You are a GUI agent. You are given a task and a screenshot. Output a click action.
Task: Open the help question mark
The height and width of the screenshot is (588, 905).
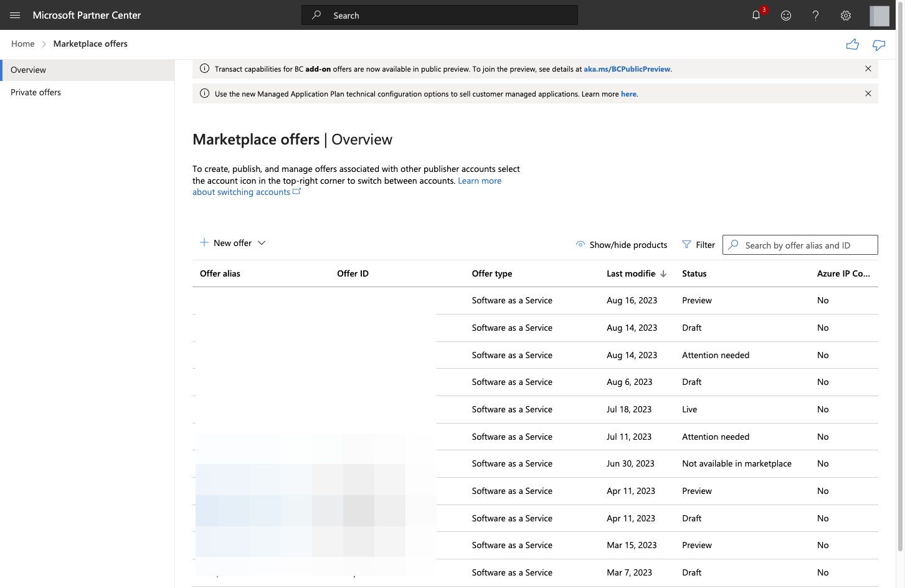[x=815, y=15]
